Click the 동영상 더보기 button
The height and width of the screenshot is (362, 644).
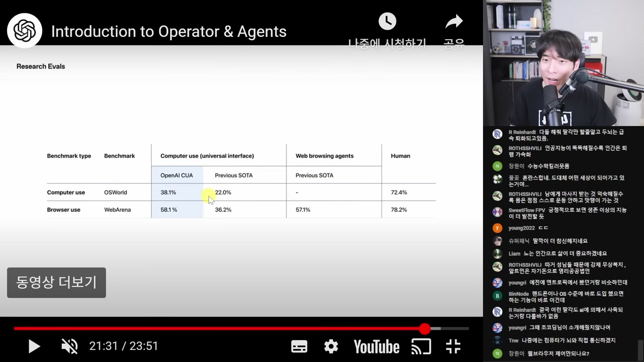pos(57,283)
